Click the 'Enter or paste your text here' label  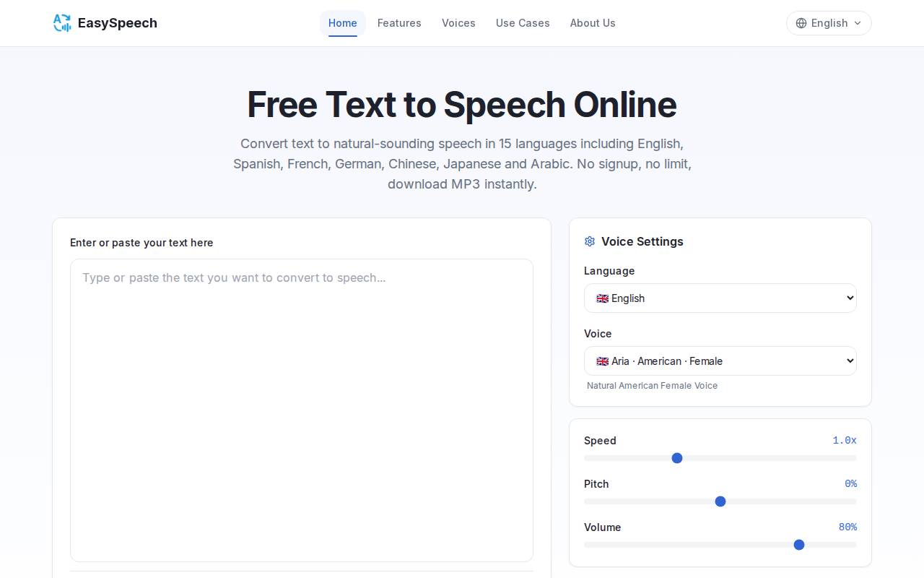pyautogui.click(x=141, y=243)
